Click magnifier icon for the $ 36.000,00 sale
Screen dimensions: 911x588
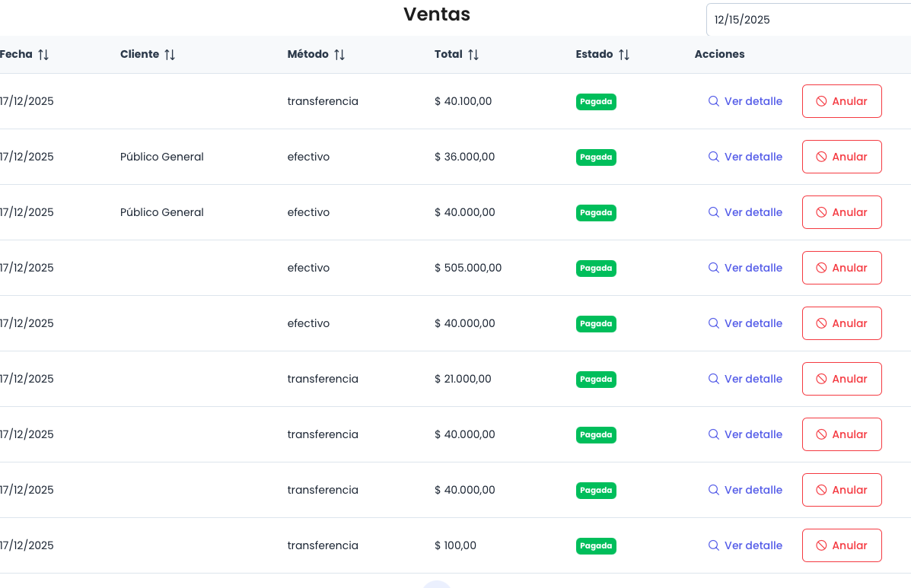coord(714,157)
